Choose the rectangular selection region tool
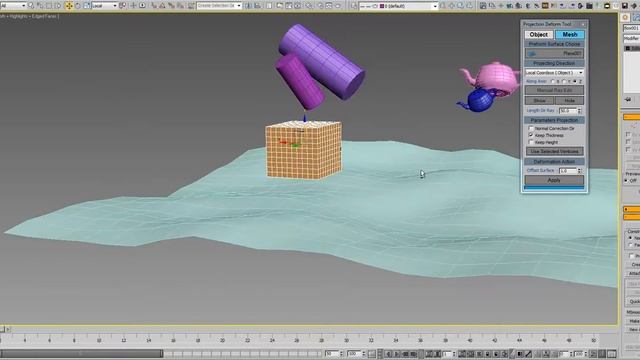Image resolution: width=640 pixels, height=360 pixels. [49, 6]
